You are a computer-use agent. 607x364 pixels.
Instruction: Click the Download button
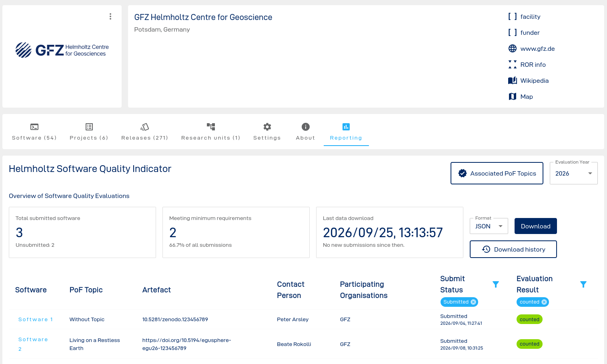[x=536, y=226]
